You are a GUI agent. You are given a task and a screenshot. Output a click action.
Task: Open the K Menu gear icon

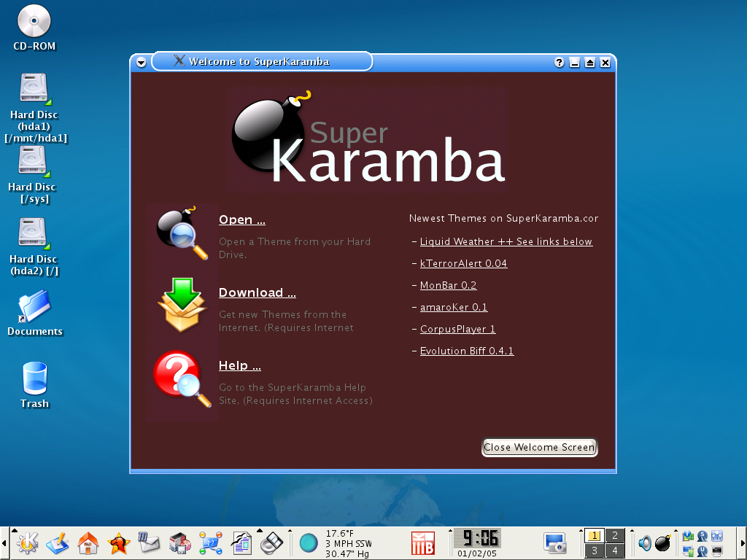coord(27,542)
